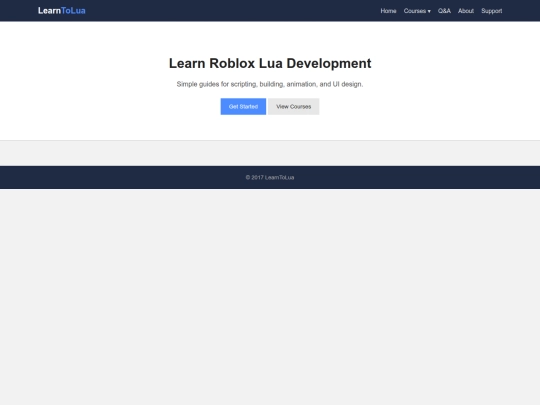Viewport: 540px width, 405px height.
Task: Click the LearnToLua logo
Action: [x=62, y=11]
